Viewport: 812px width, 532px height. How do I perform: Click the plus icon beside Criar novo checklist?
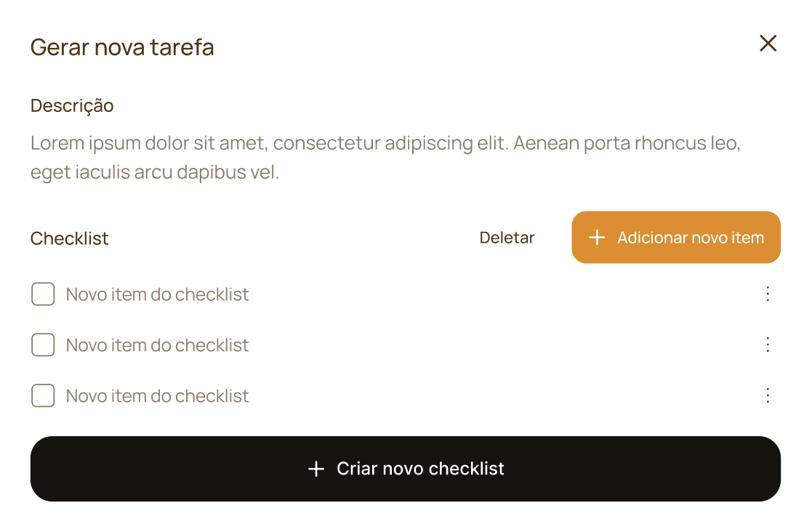tap(315, 469)
